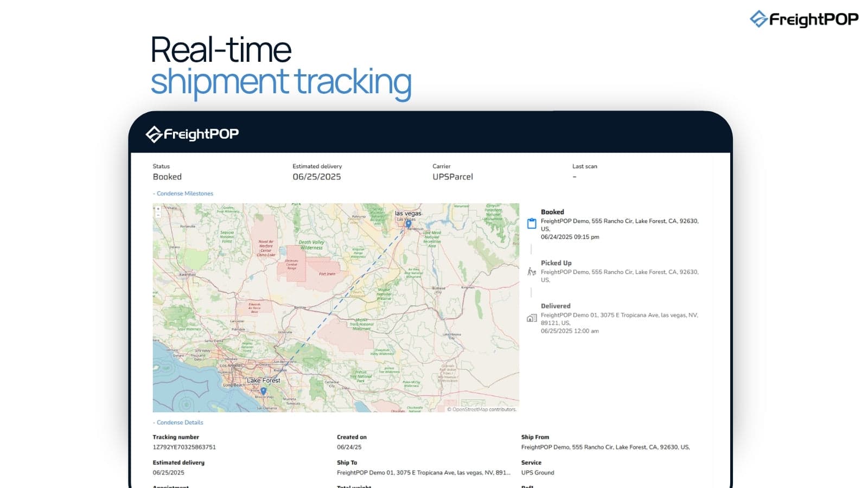
Task: Click the Booked milestone title
Action: [552, 212]
